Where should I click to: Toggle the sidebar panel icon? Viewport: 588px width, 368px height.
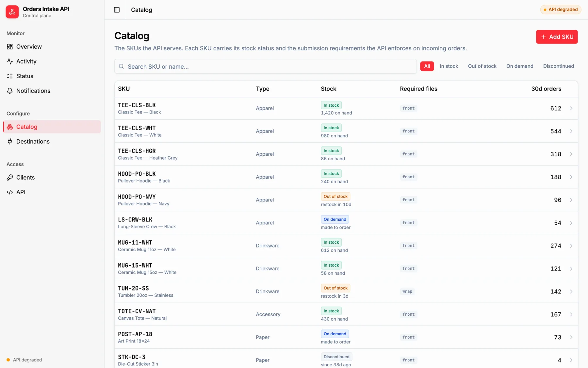117,10
